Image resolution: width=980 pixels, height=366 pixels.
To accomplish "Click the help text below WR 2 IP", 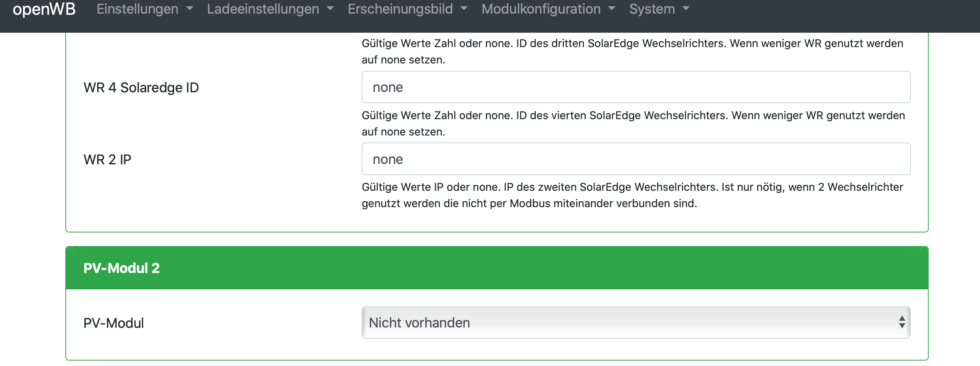I will pos(632,195).
